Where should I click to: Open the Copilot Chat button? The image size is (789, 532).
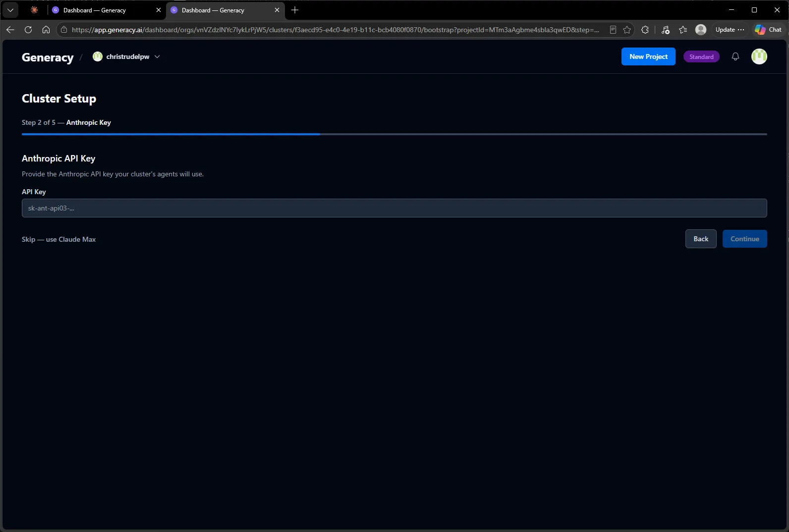click(x=768, y=30)
